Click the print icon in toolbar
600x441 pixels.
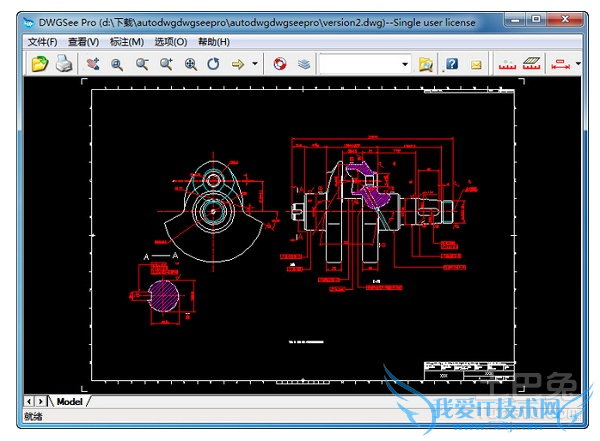tap(63, 64)
